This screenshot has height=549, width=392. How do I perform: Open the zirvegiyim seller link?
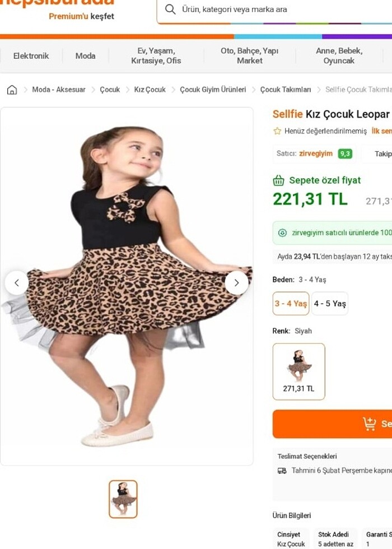(316, 153)
